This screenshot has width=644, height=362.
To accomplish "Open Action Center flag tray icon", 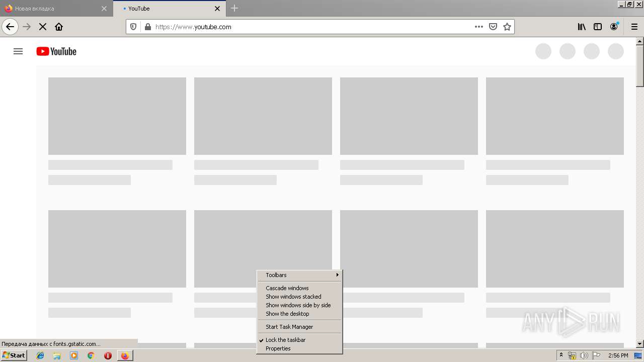I will coord(596,355).
